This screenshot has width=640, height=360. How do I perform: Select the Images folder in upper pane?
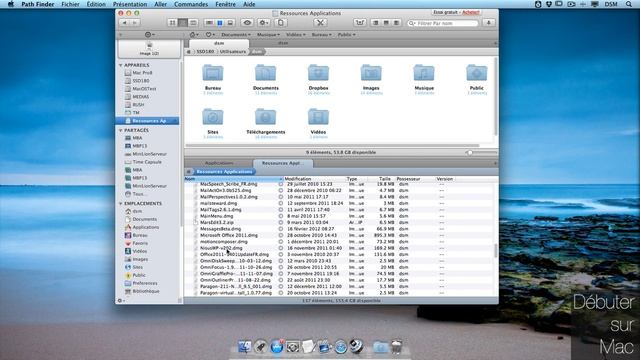coord(371,74)
